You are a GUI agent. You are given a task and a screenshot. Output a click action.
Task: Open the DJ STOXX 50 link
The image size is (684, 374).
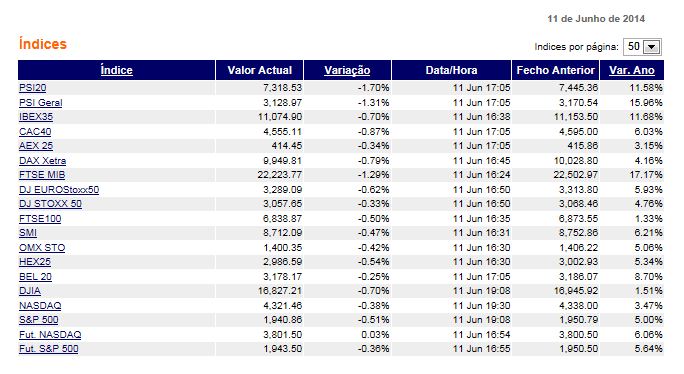[50, 204]
